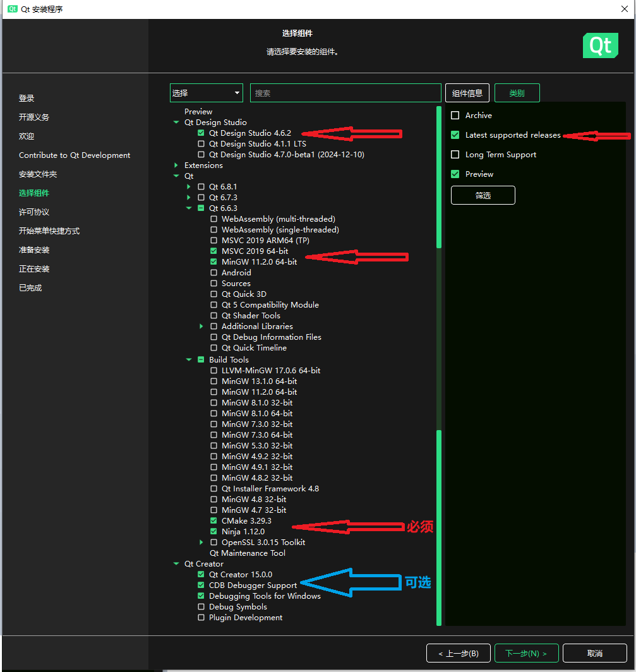Screen dimensions: 636x672
Task: Select 许可协议 step in sidebar
Action: click(34, 212)
